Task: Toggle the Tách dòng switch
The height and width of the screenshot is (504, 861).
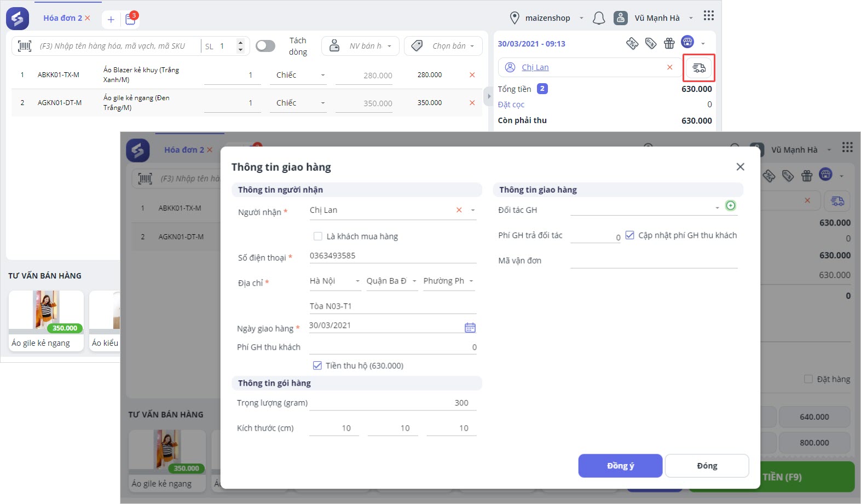Action: [265, 46]
